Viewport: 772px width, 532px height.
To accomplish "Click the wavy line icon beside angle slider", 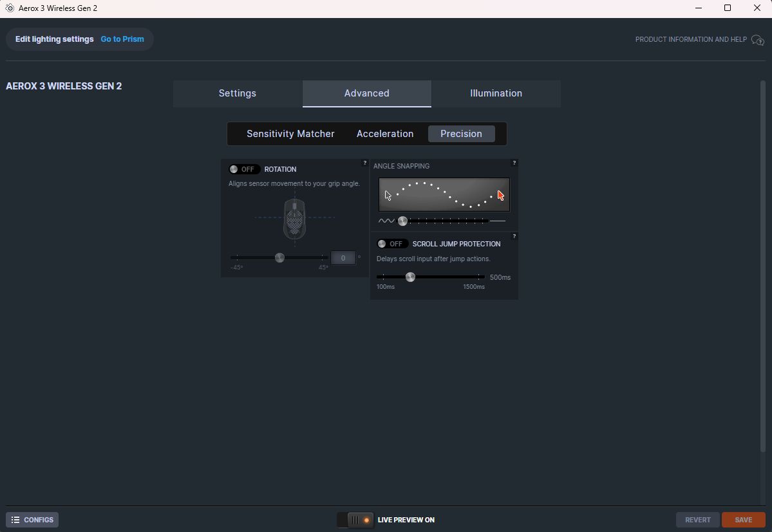I will pyautogui.click(x=386, y=221).
